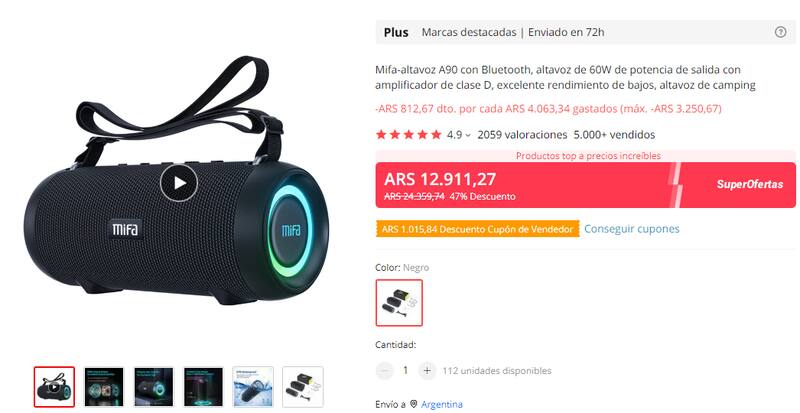Viewport: 800px width, 413px height.
Task: Play the product video on speaker image
Action: click(179, 183)
